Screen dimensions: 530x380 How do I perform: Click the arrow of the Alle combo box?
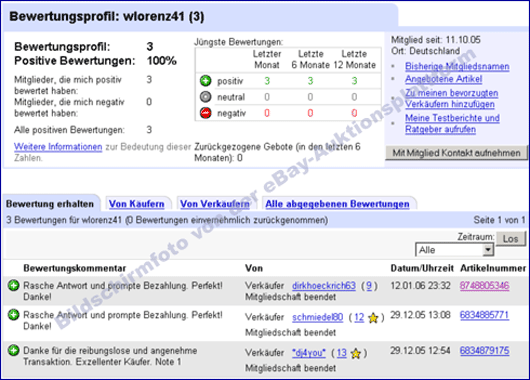[x=487, y=250]
